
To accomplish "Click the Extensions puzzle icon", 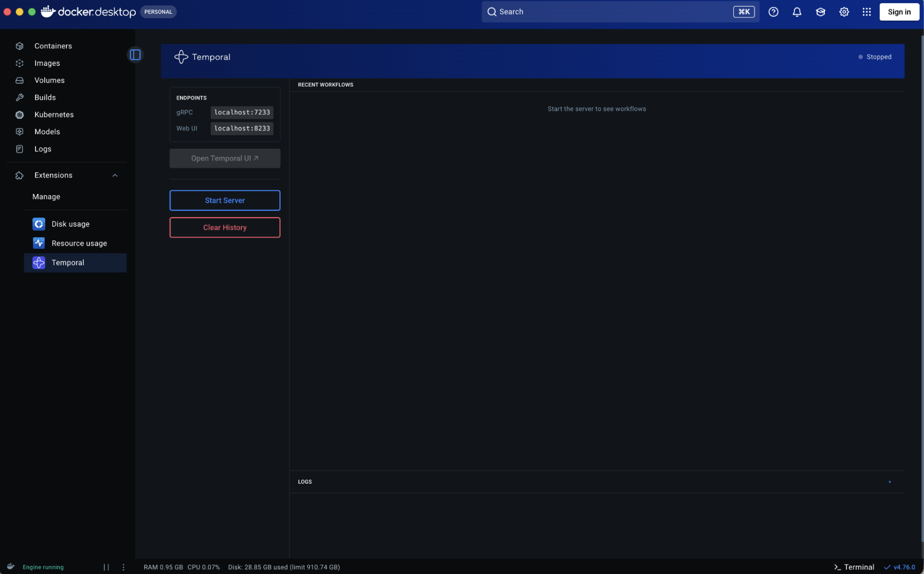I will [20, 175].
